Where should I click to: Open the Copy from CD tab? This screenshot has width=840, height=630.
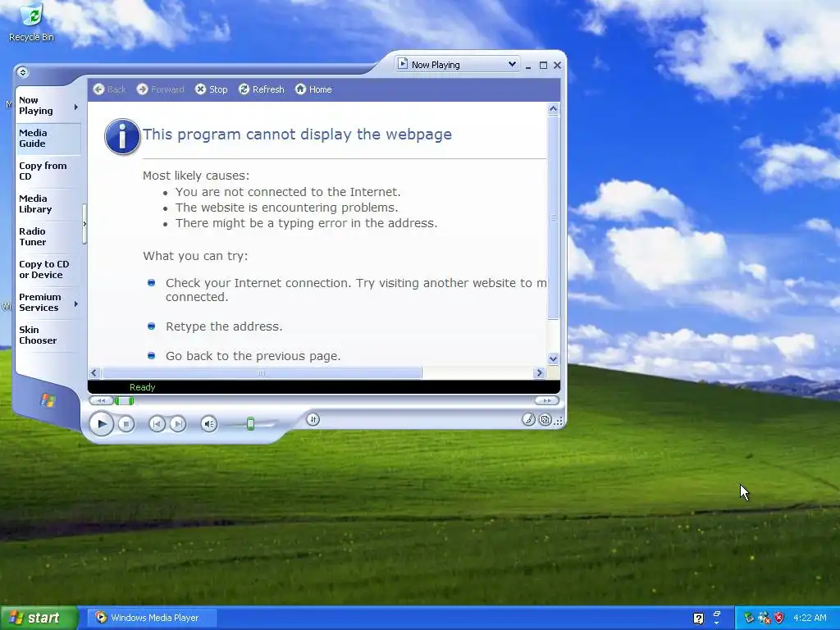48,171
